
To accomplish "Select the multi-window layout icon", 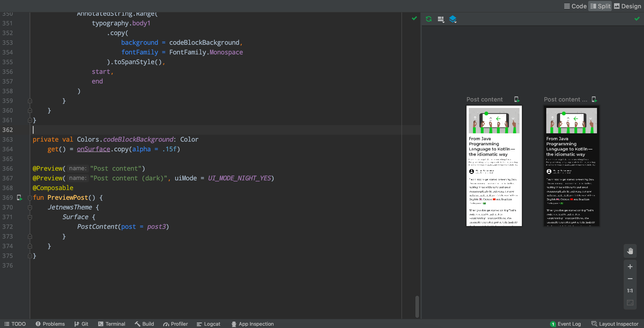I will 441,18.
